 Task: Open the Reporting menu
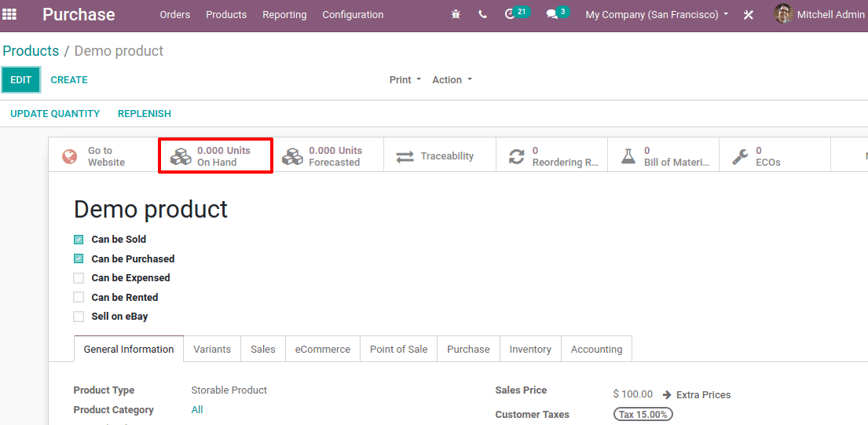click(284, 15)
